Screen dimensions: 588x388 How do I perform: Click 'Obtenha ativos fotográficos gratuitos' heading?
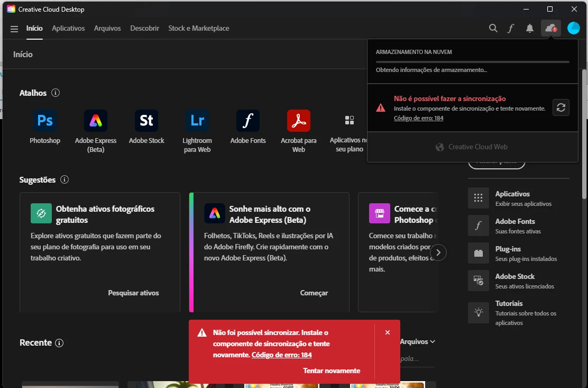coord(105,214)
